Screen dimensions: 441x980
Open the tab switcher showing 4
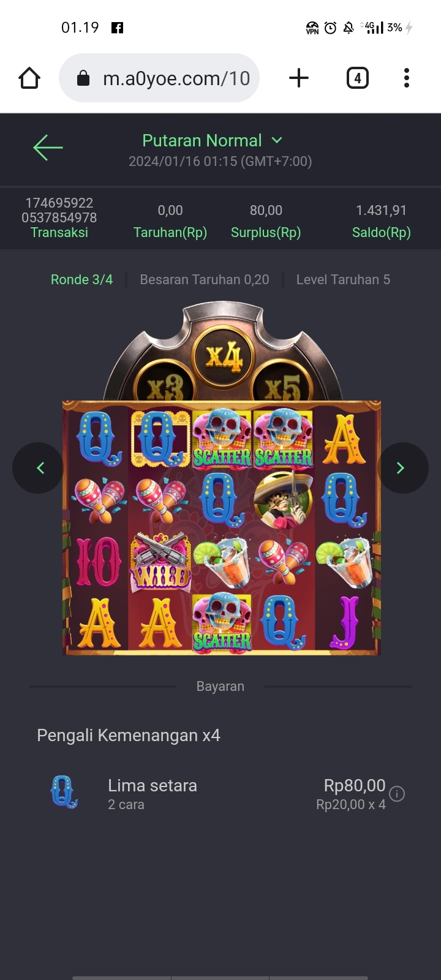click(358, 78)
